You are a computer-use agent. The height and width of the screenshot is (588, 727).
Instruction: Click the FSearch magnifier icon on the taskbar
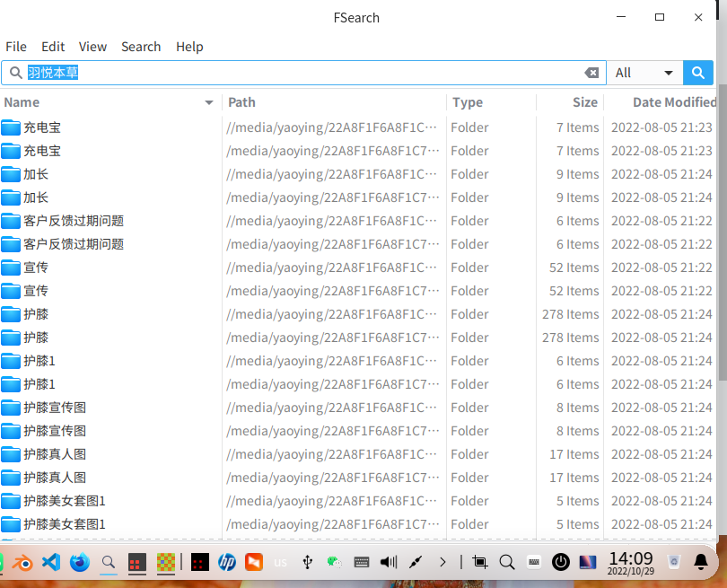[108, 562]
